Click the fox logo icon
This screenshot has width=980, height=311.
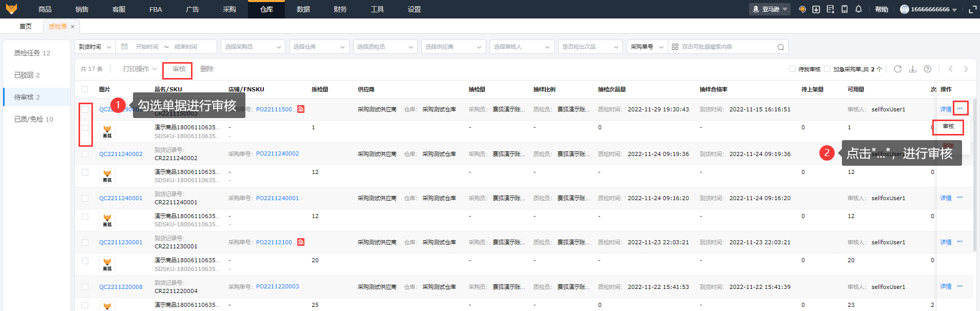coord(11,9)
